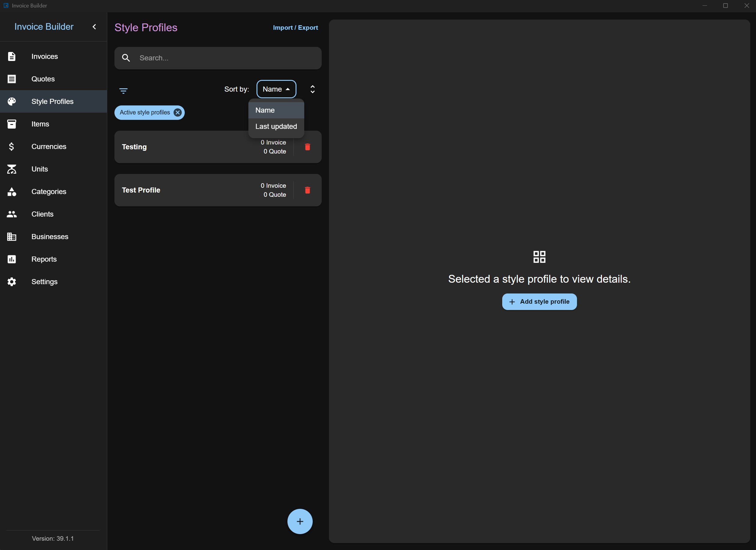This screenshot has width=756, height=550.
Task: Click the Active style profiles chip label
Action: 145,113
